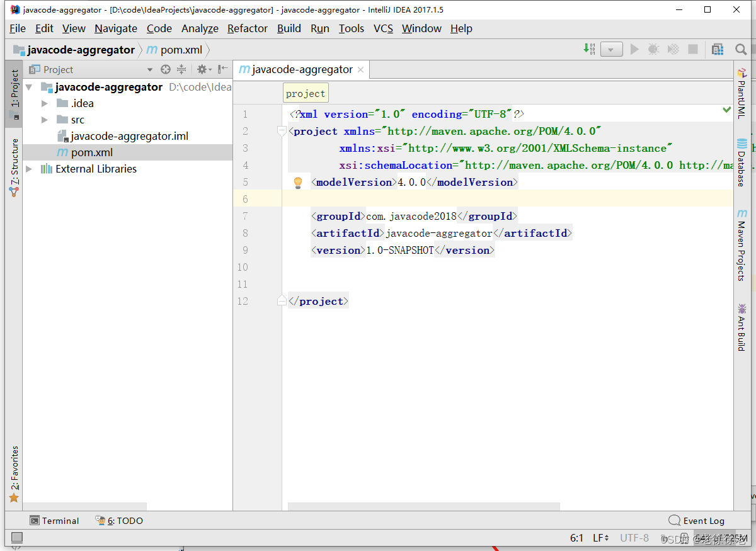Viewport: 756px width, 551px height.
Task: Open the Run menu
Action: tap(320, 28)
